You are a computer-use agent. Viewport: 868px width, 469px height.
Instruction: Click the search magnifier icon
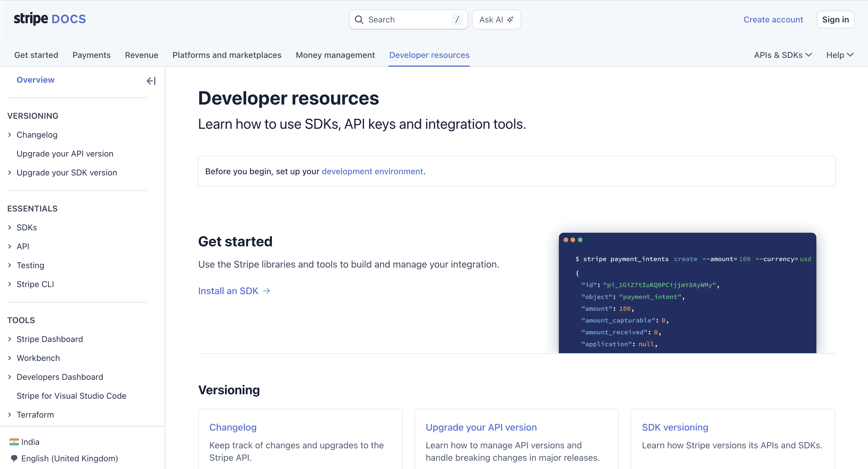tap(359, 19)
